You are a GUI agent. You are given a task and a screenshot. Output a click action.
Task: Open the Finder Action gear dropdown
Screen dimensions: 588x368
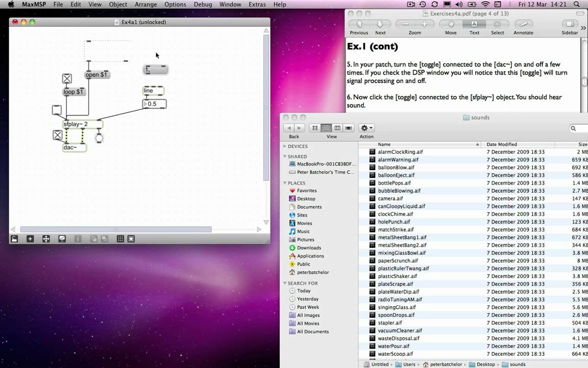(x=366, y=128)
